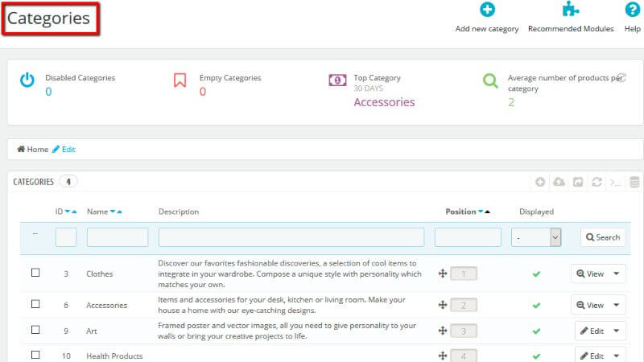
Task: Expand actions dropdown for Health Products row
Action: coord(617,356)
